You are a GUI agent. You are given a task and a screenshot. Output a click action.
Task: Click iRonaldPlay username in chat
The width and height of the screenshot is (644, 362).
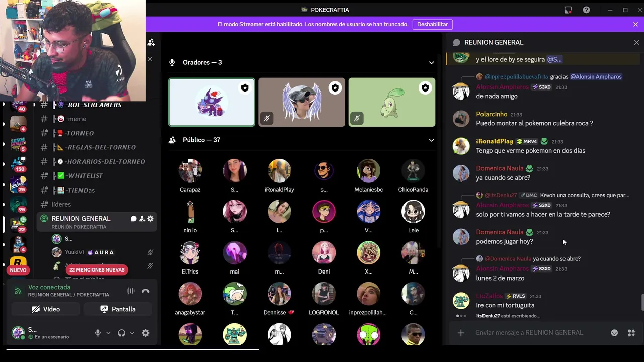[495, 141]
